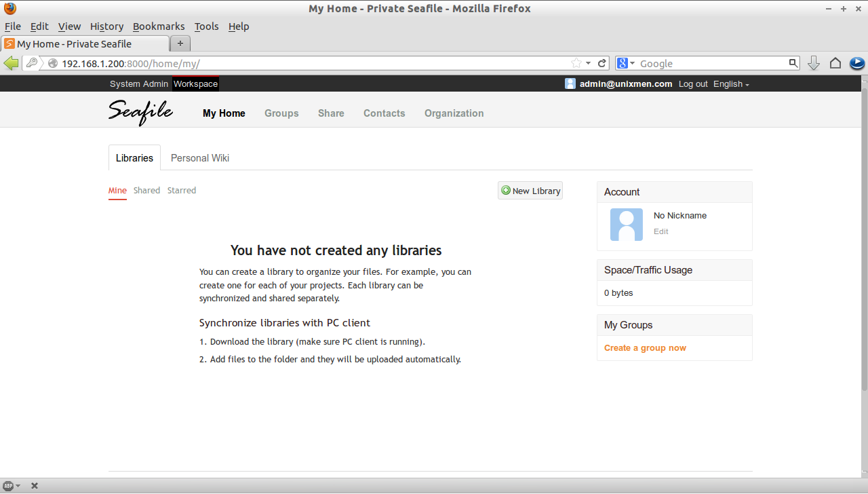Click the Firefox logo in title bar
The height and width of the screenshot is (494, 868).
click(x=9, y=9)
